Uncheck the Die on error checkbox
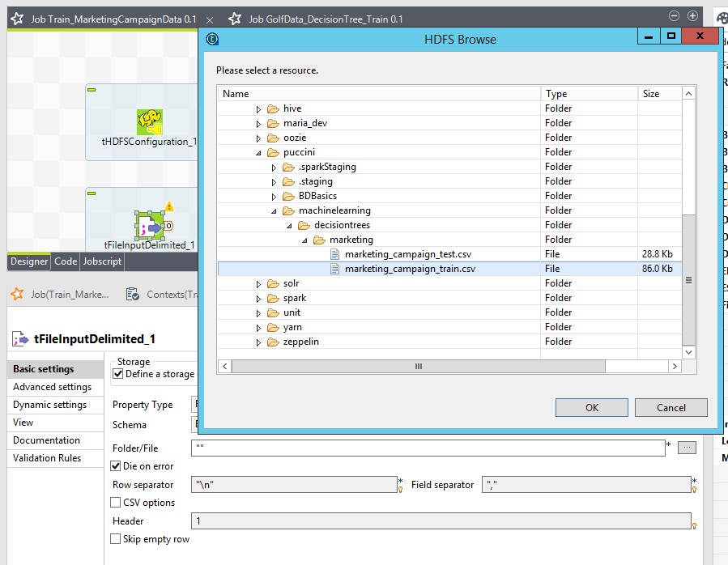728x565 pixels. click(116, 466)
